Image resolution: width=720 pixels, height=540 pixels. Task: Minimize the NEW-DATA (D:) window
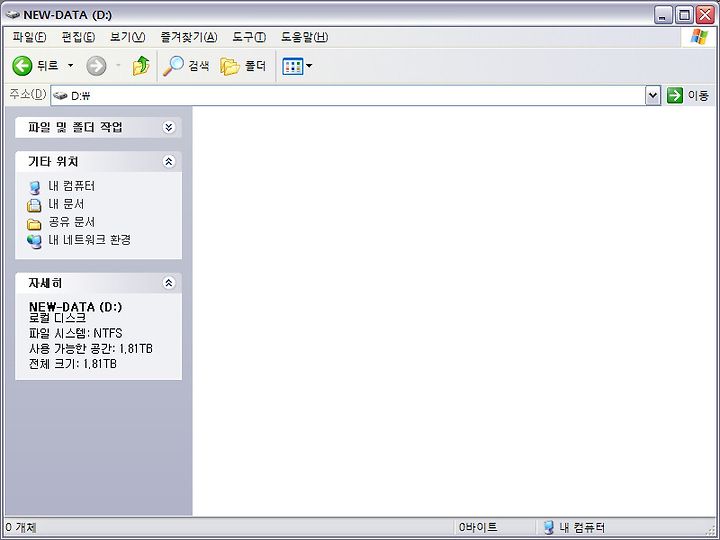click(663, 15)
